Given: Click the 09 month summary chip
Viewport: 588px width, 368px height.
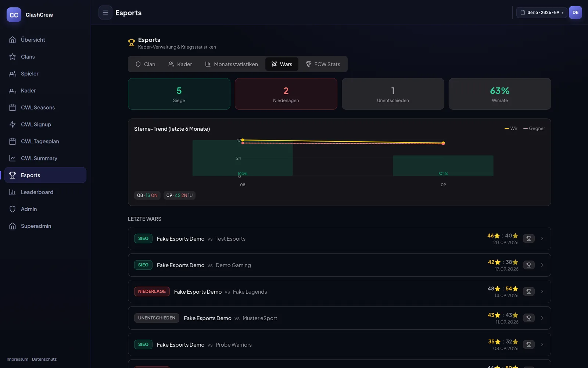Looking at the screenshot, I should click(179, 195).
